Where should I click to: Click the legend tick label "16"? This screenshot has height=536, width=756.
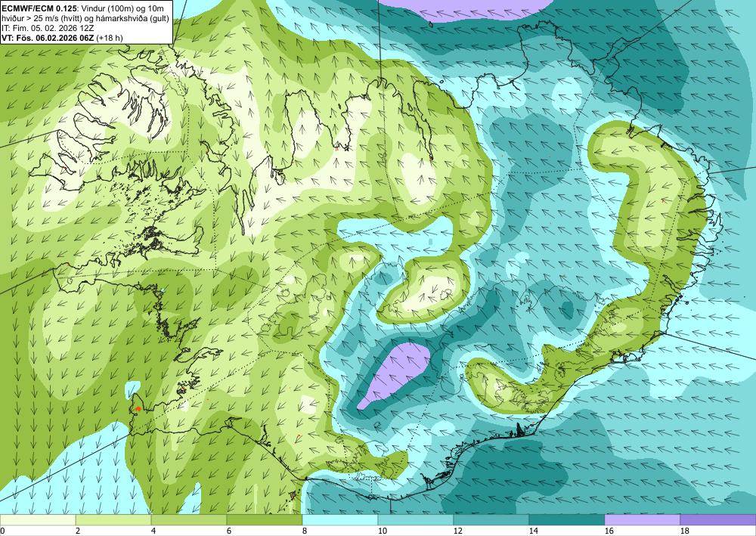click(x=609, y=531)
